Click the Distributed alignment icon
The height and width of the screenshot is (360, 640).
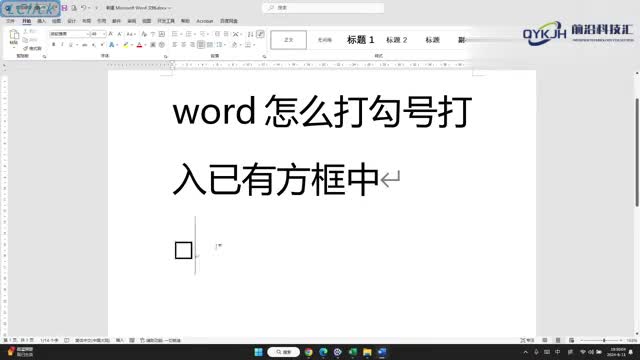209,44
